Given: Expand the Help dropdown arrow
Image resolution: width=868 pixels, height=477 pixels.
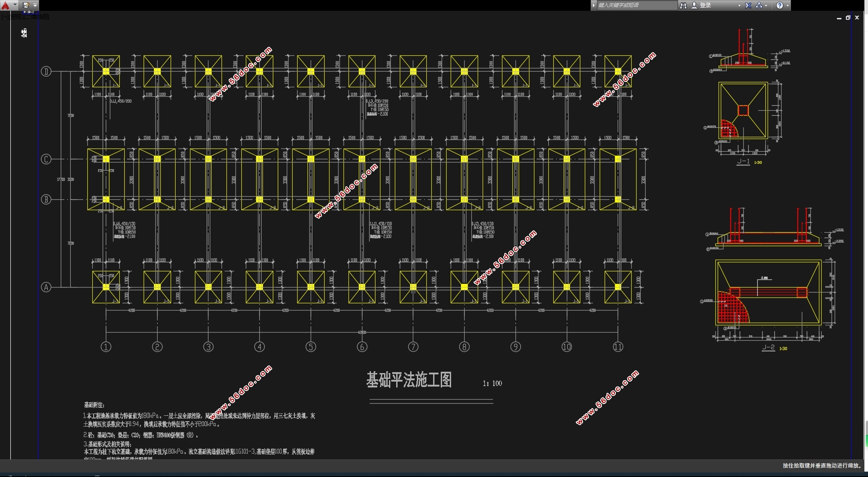Looking at the screenshot, I should coord(787,5).
